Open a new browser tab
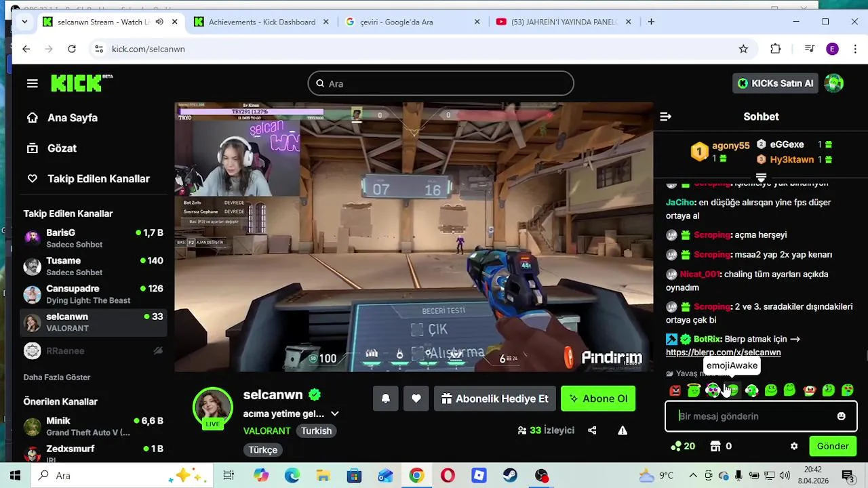Image resolution: width=868 pixels, height=488 pixels. point(651,22)
